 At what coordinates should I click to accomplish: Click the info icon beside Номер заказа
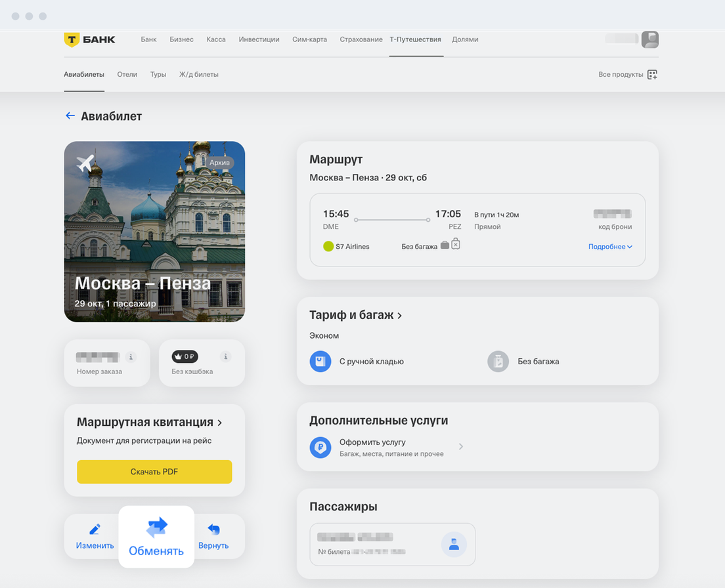[x=131, y=357]
